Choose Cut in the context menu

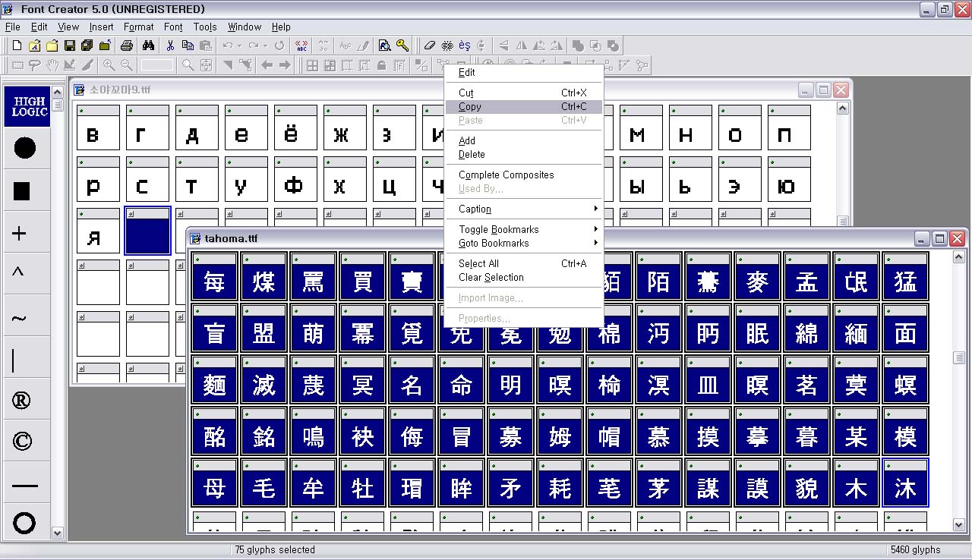[x=523, y=93]
